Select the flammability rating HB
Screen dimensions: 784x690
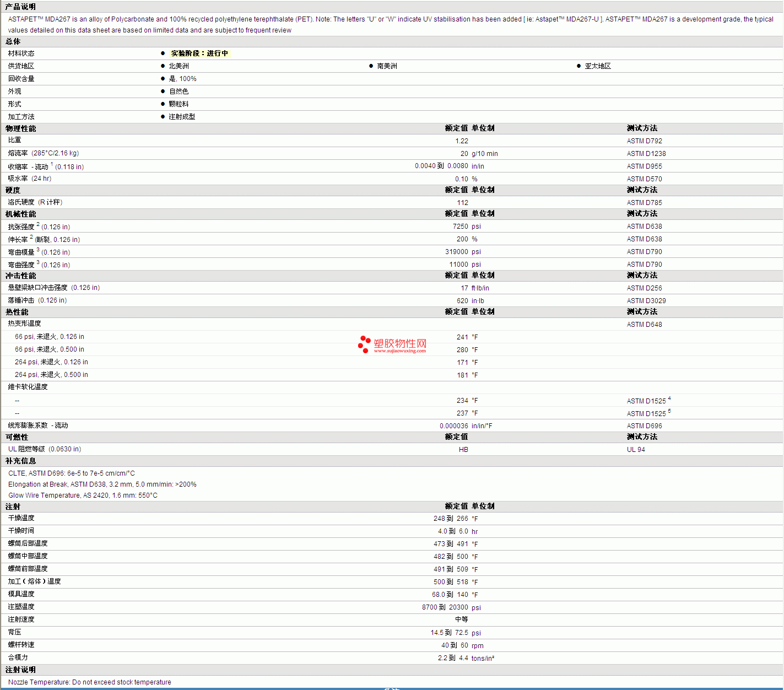click(x=463, y=450)
